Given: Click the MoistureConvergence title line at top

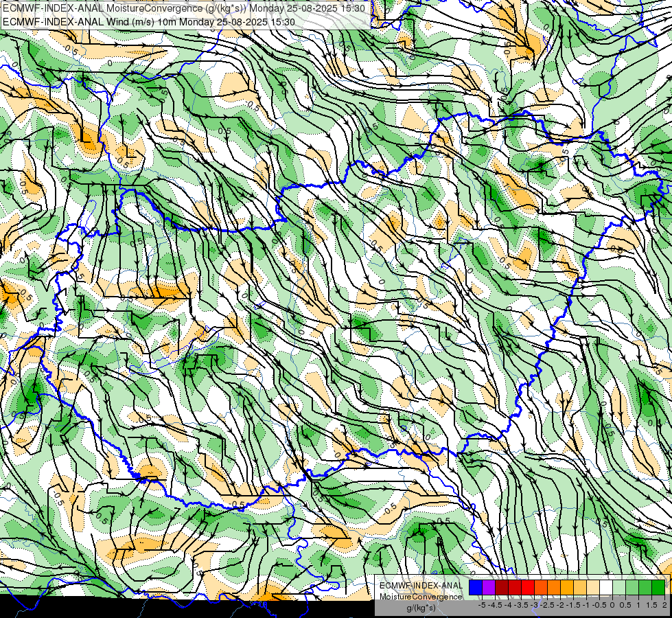Looking at the screenshot, I should [x=183, y=8].
